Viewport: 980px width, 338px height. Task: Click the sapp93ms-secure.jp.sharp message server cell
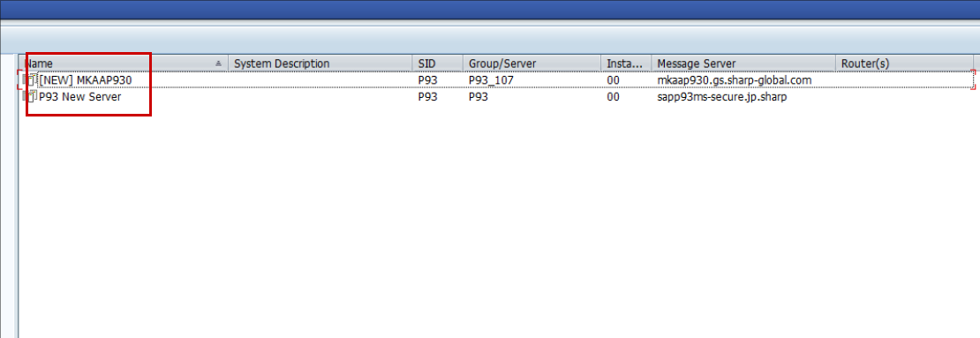[x=722, y=97]
